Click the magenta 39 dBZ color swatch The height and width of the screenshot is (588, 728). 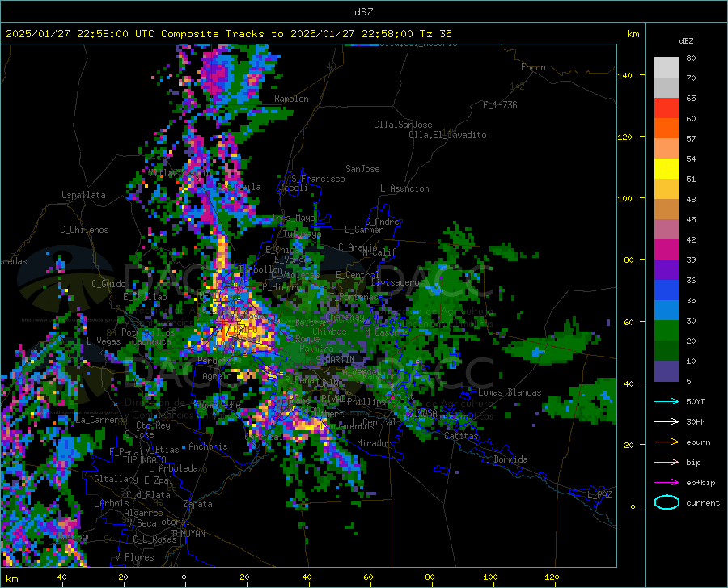point(667,250)
